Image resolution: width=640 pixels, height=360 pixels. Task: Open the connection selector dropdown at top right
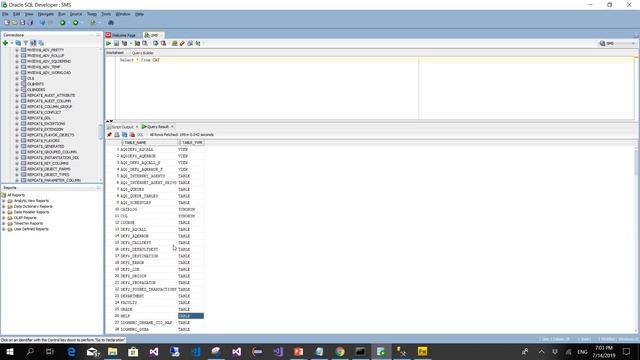[x=617, y=43]
